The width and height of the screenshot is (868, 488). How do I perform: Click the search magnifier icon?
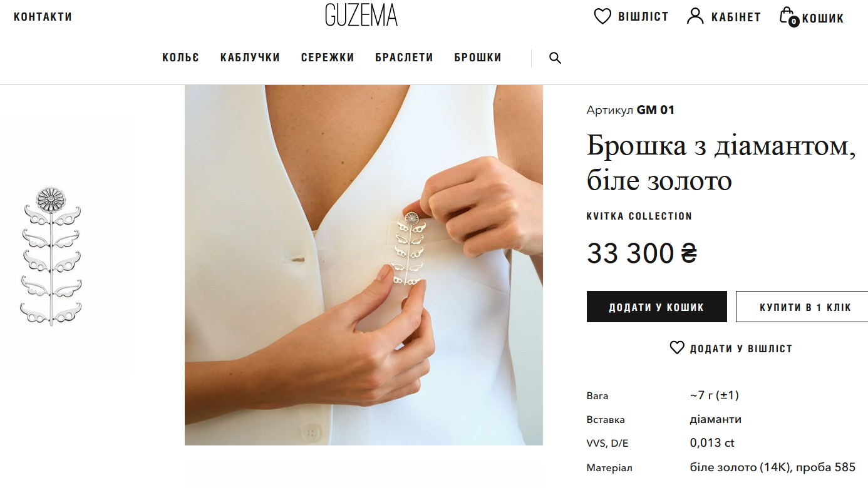tap(555, 58)
